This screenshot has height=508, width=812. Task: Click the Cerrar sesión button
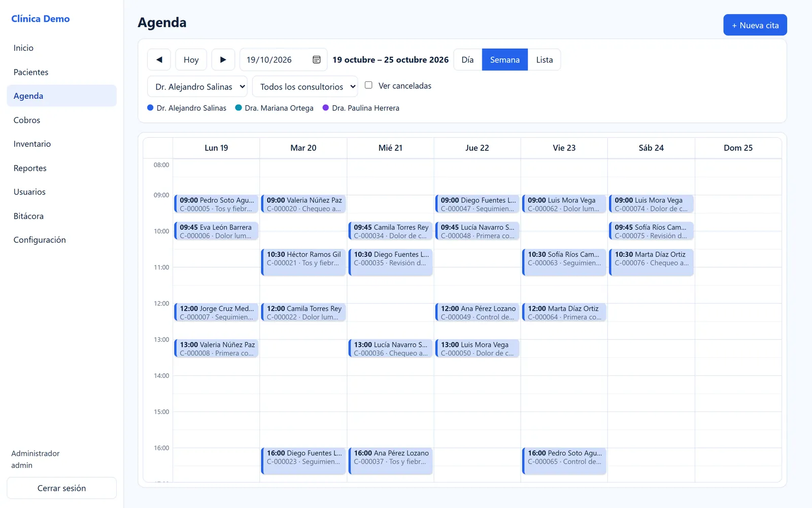coord(61,488)
